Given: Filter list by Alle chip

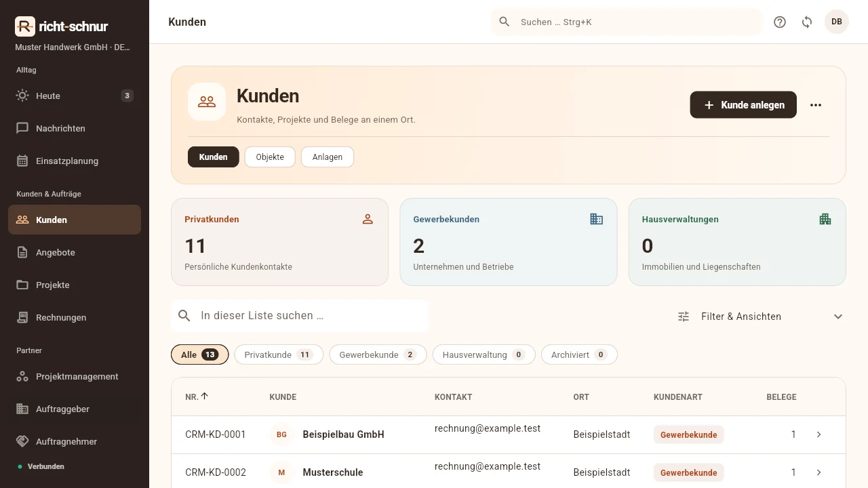Looking at the screenshot, I should point(200,354).
